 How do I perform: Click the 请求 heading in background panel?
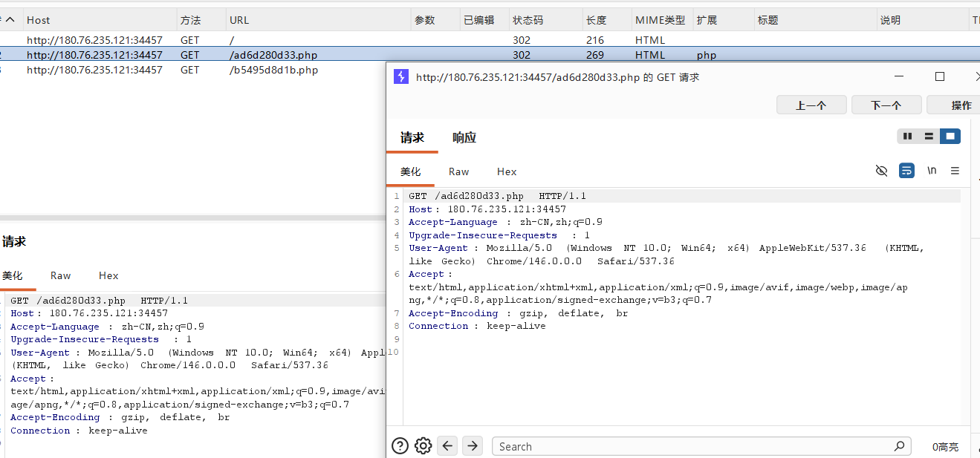pos(14,241)
